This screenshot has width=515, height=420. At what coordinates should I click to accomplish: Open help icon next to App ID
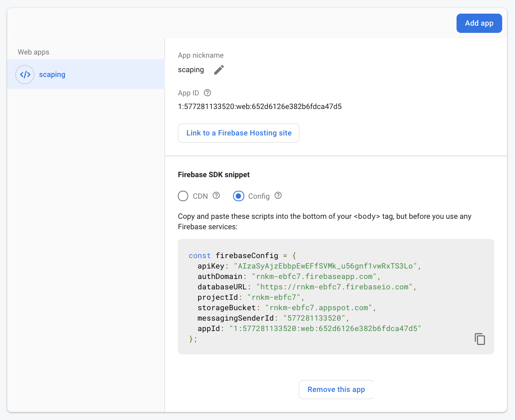(x=207, y=93)
